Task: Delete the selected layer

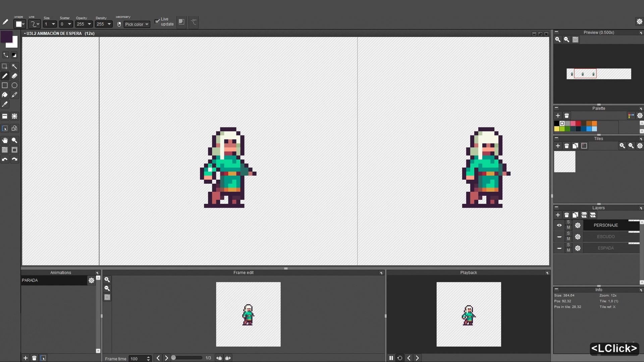Action: pyautogui.click(x=567, y=215)
